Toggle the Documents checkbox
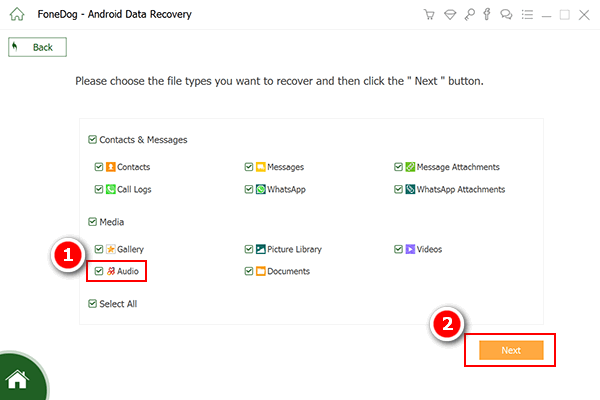600x400 pixels. point(249,271)
